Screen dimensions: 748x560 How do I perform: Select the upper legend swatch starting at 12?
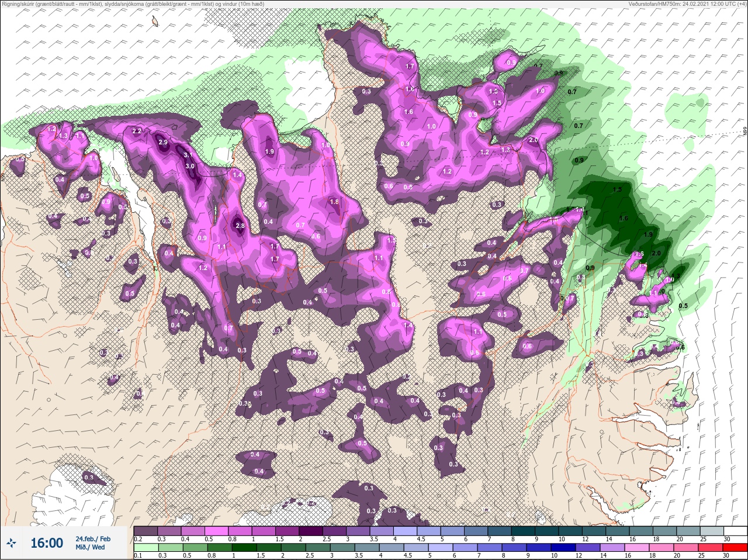[x=595, y=530]
